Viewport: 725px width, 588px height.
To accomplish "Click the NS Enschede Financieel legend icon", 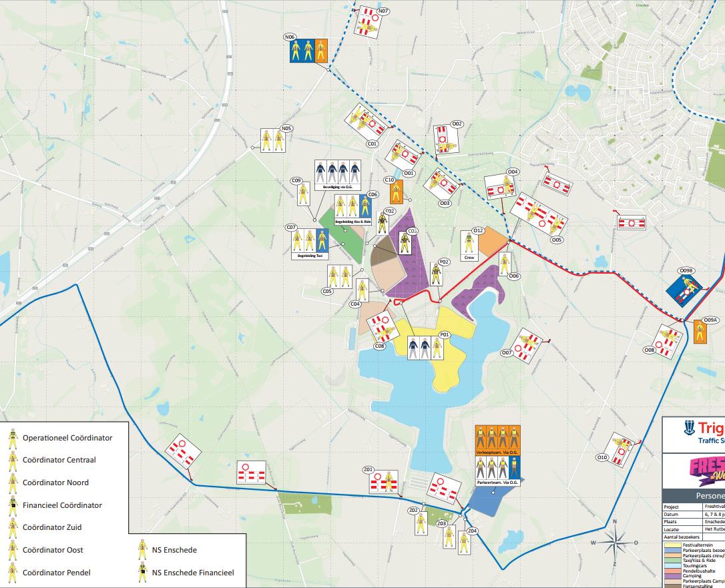I will point(142,572).
